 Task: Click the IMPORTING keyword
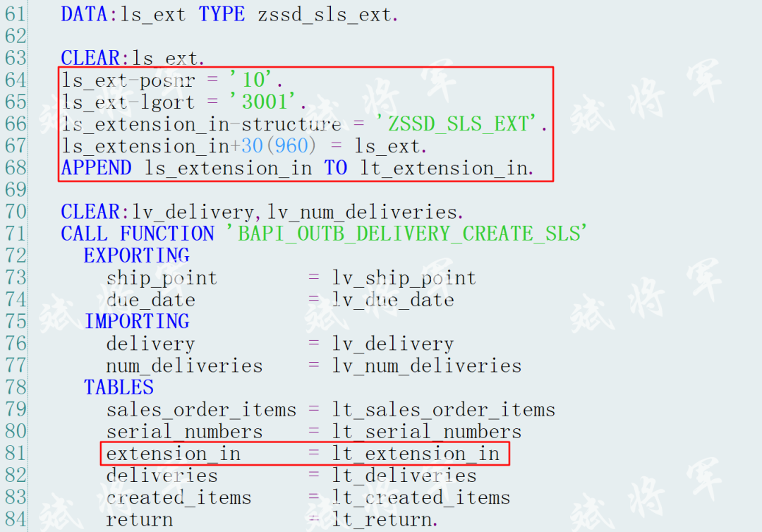pos(137,321)
